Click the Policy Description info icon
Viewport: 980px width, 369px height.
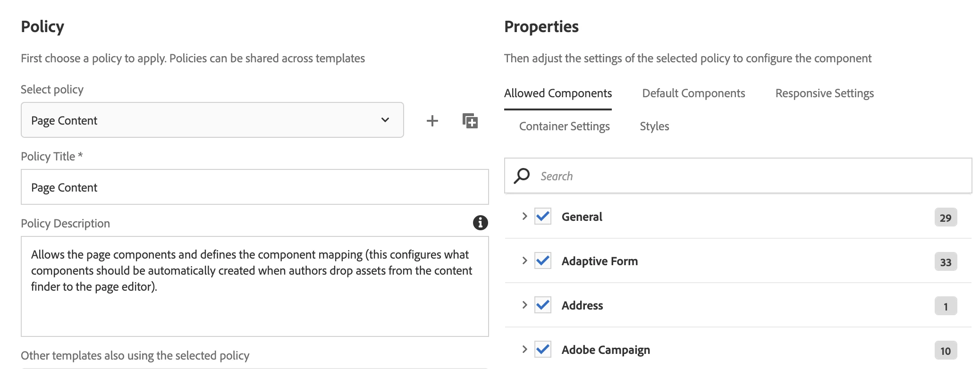click(480, 223)
